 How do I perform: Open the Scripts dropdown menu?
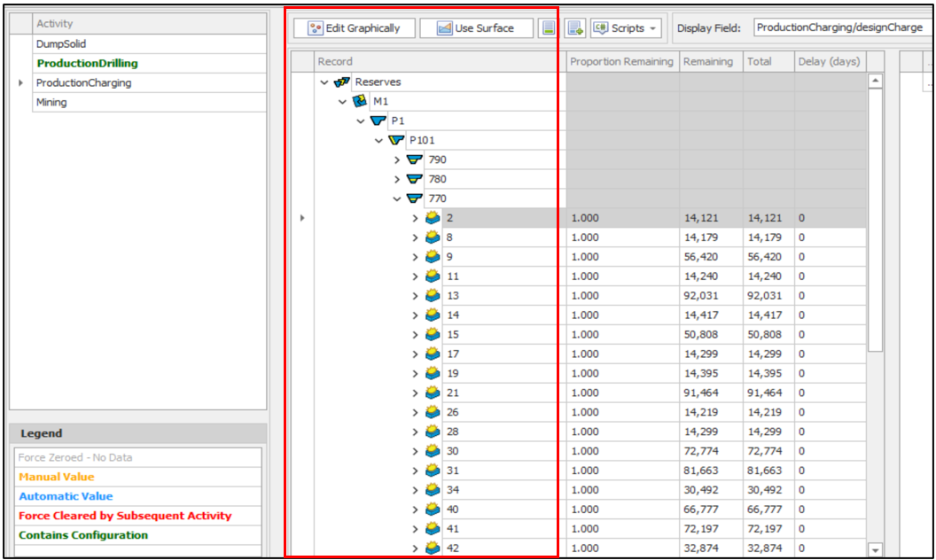tap(626, 28)
